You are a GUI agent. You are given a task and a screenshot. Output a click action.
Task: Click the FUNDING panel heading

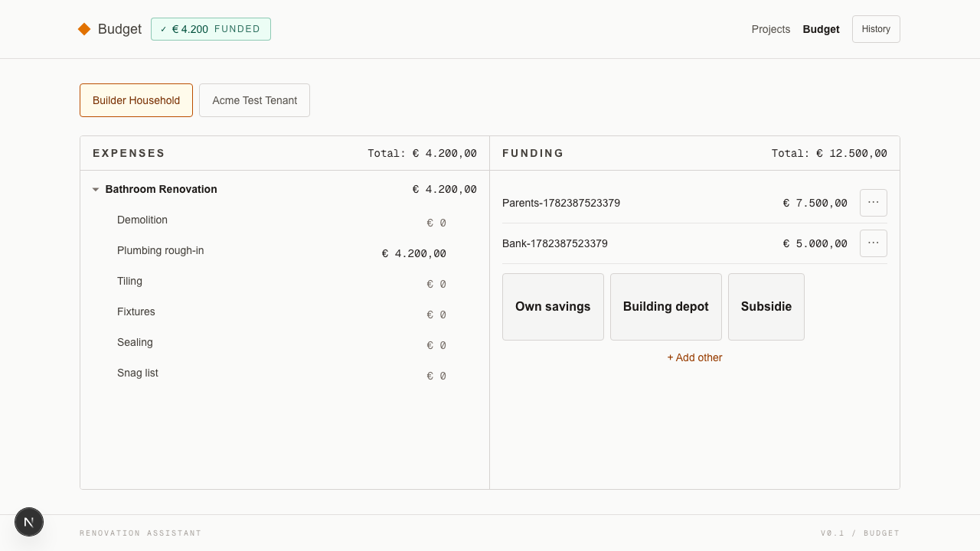click(533, 153)
